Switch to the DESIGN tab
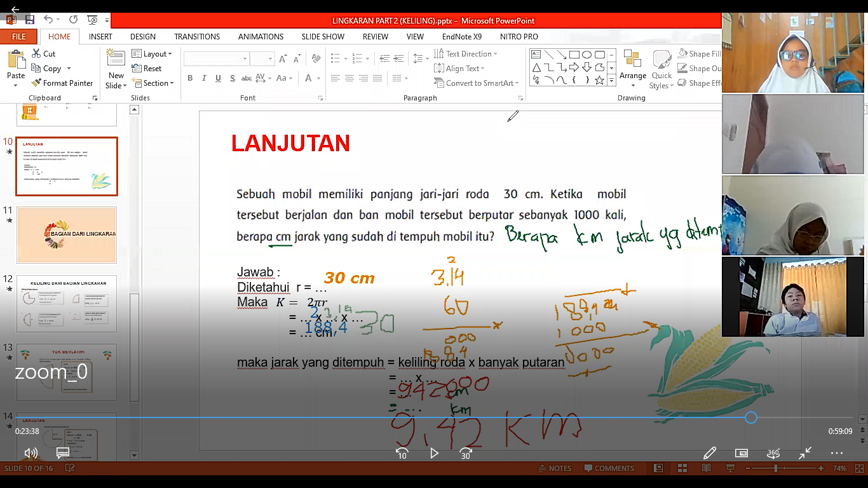The height and width of the screenshot is (488, 868). click(143, 37)
